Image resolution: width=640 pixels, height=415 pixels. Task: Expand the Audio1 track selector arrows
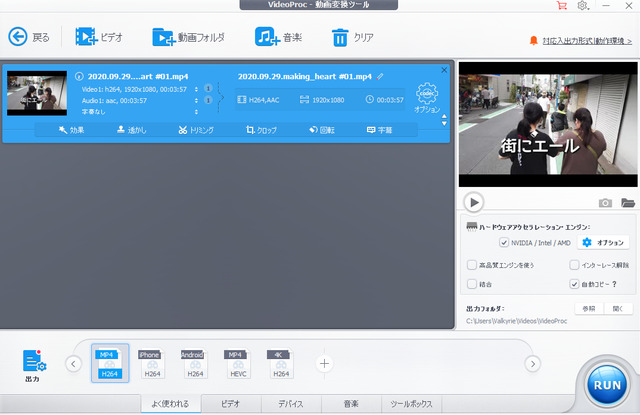pyautogui.click(x=196, y=100)
